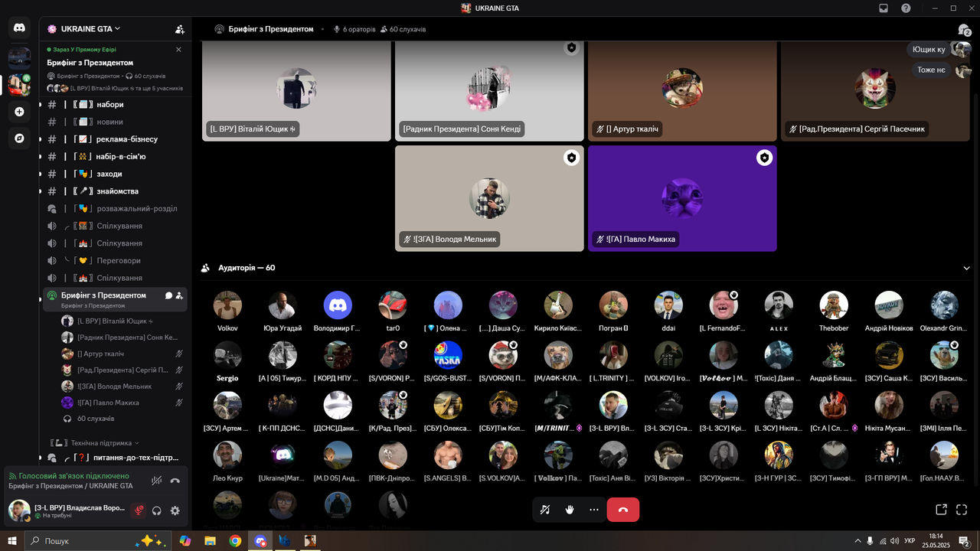This screenshot has width=980, height=551.
Task: Invite people to UKRAINE GTA server
Action: click(180, 29)
